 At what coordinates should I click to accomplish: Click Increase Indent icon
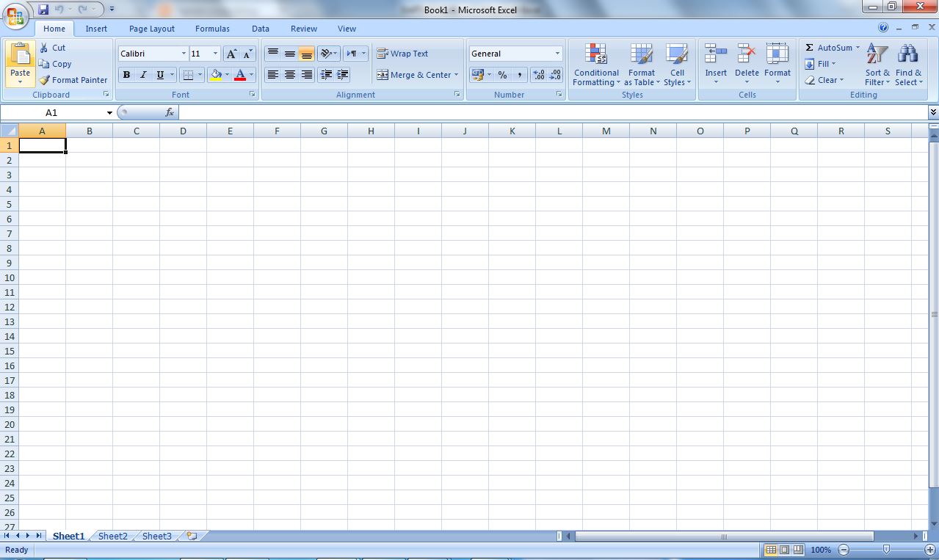click(x=342, y=75)
